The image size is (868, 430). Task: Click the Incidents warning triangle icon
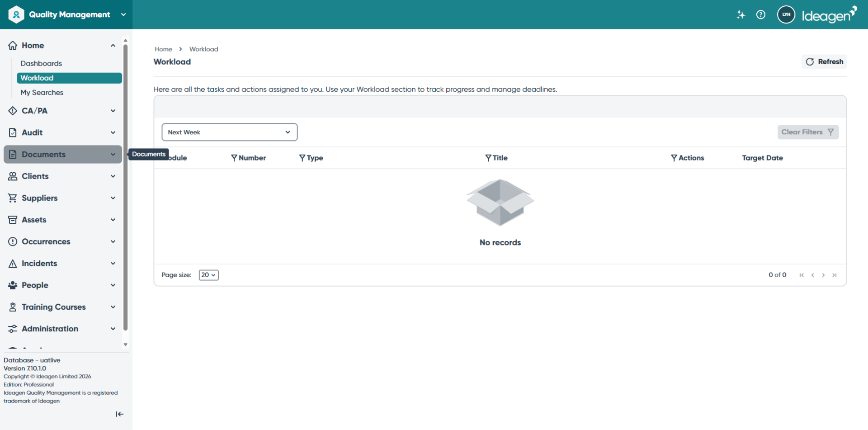click(13, 263)
